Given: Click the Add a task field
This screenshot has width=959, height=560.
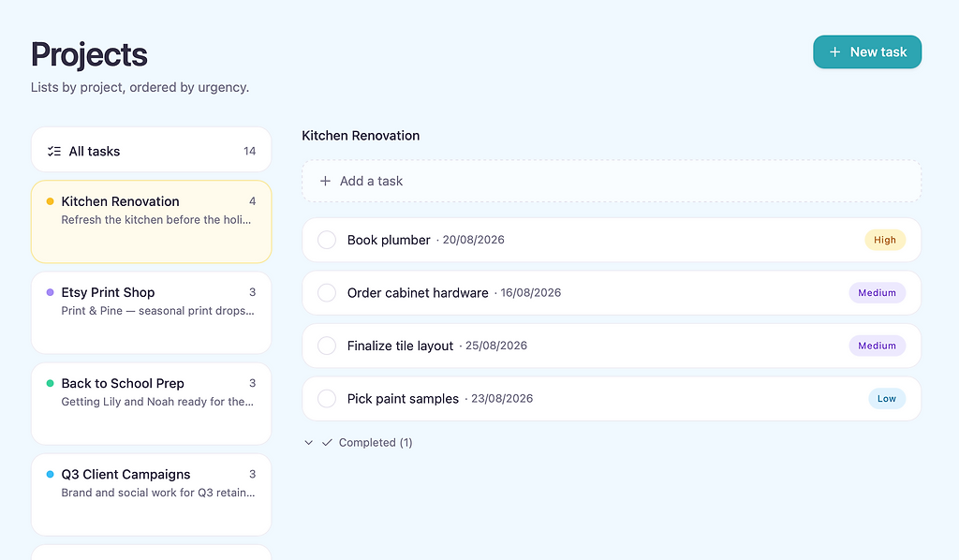Looking at the screenshot, I should [x=612, y=181].
